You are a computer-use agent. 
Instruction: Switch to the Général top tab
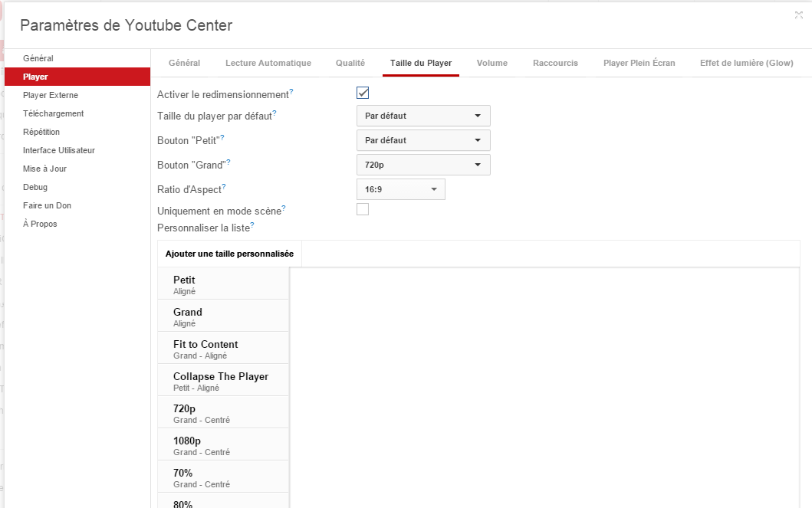pyautogui.click(x=184, y=63)
